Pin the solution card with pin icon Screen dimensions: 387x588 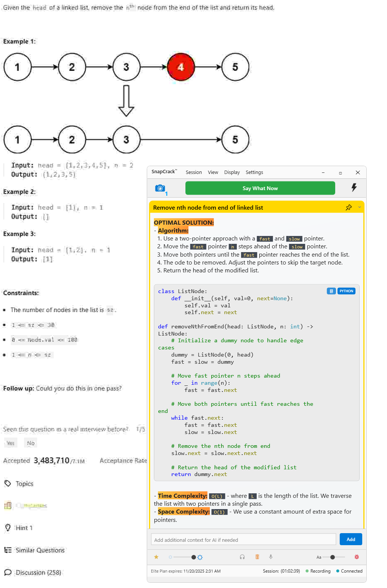[x=349, y=207]
